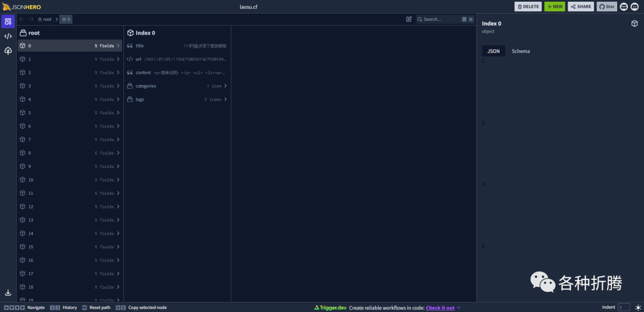Click the green NEW button

tap(555, 7)
